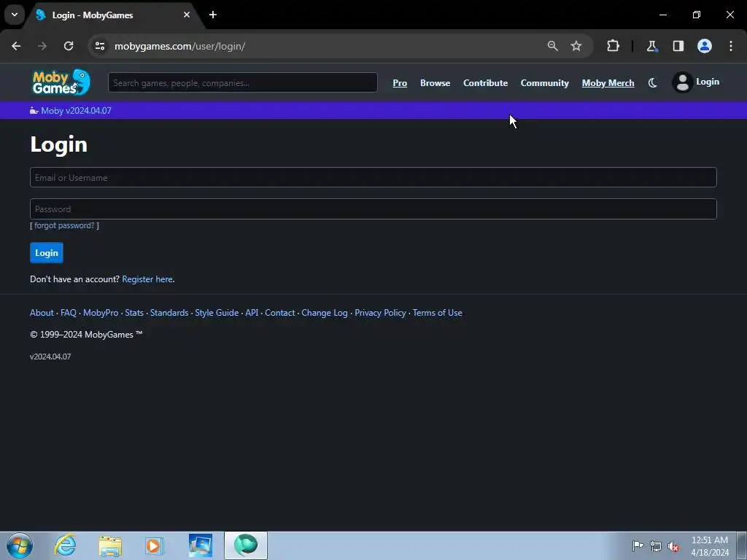
Task: Open the Stats footer link
Action: [134, 312]
